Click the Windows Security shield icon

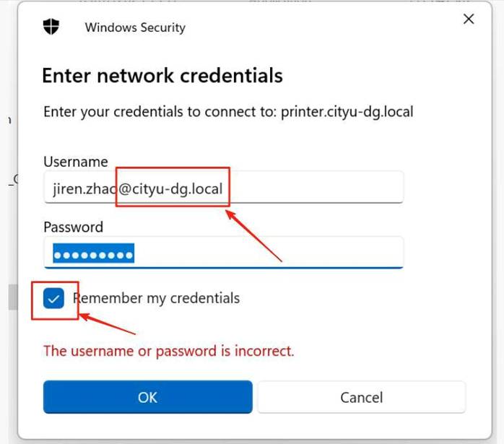tap(51, 27)
